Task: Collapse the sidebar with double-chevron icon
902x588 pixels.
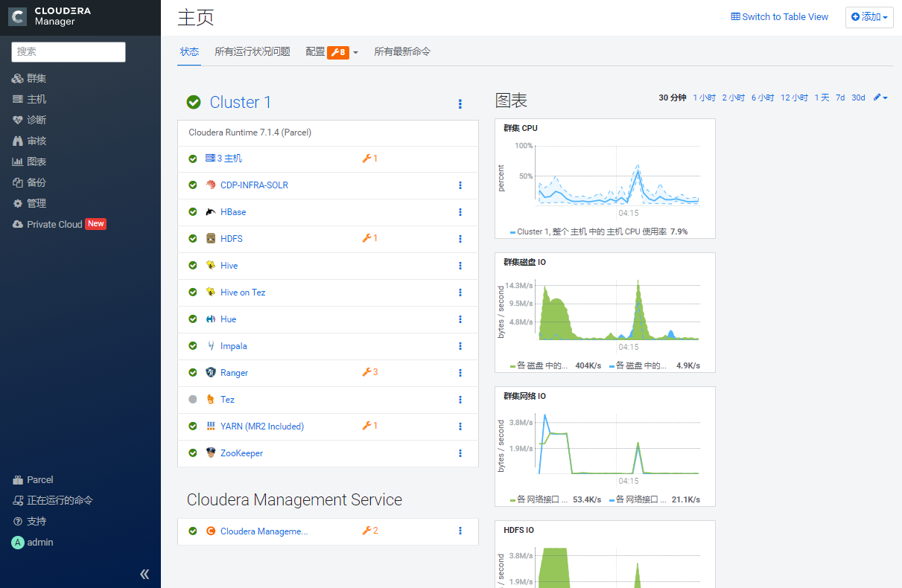Action: pyautogui.click(x=144, y=574)
